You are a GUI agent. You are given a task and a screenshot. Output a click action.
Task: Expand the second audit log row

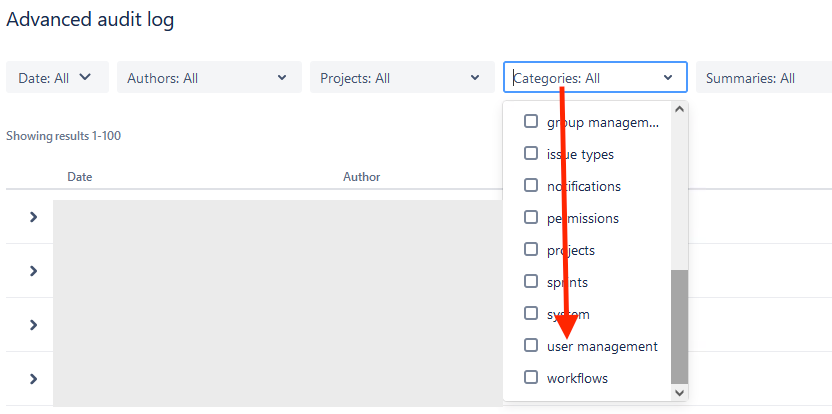tap(33, 271)
